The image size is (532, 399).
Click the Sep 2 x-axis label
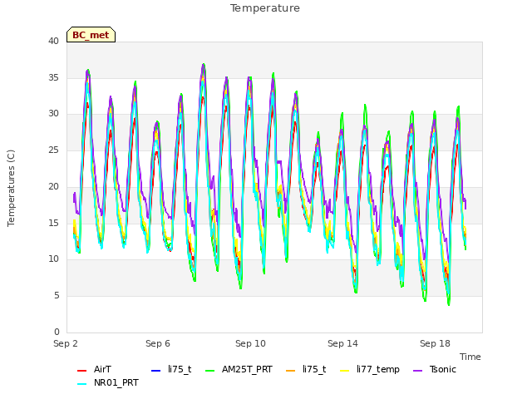(66, 343)
